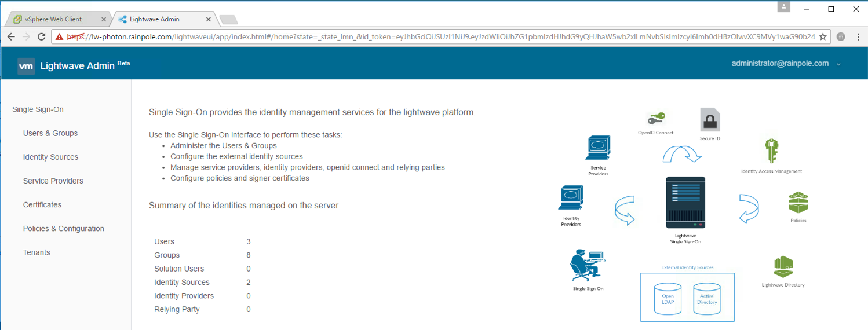Click the Groups summary row label

(x=167, y=255)
